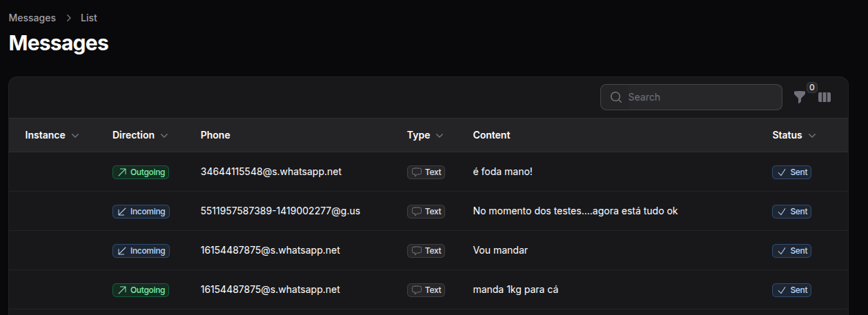The width and height of the screenshot is (868, 315).
Task: Click the Incoming badge for the group message
Action: 141,212
